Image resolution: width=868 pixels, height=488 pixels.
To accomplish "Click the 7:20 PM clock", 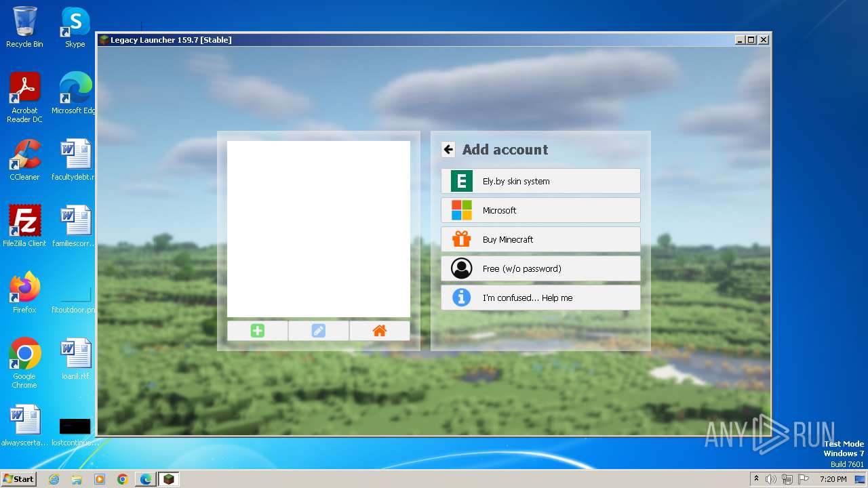I will [833, 479].
